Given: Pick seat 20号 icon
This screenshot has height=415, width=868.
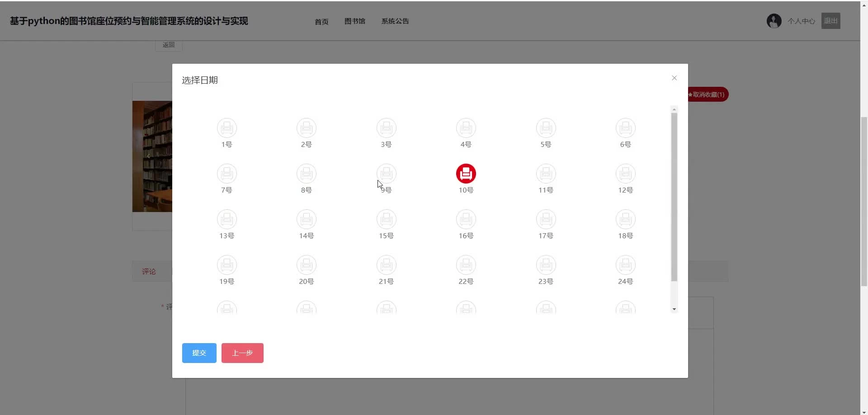Looking at the screenshot, I should point(307,265).
